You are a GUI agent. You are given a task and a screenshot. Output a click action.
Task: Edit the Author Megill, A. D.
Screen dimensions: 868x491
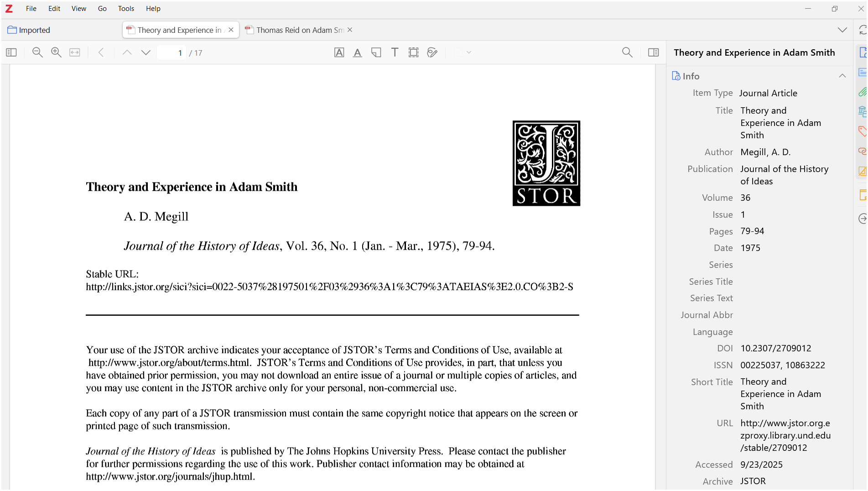765,152
